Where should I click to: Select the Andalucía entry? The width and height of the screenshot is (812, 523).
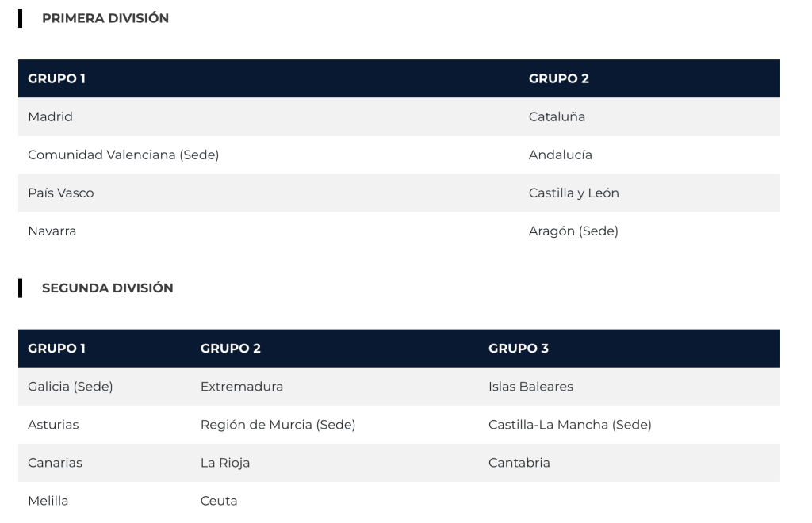[560, 155]
